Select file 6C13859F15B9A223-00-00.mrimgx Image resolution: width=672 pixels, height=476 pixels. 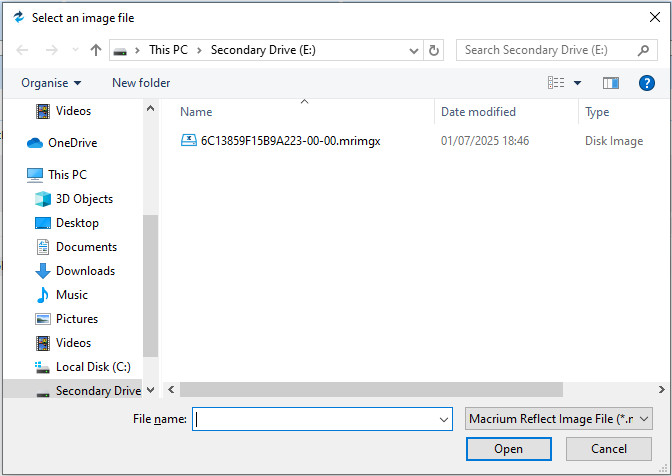coord(291,141)
